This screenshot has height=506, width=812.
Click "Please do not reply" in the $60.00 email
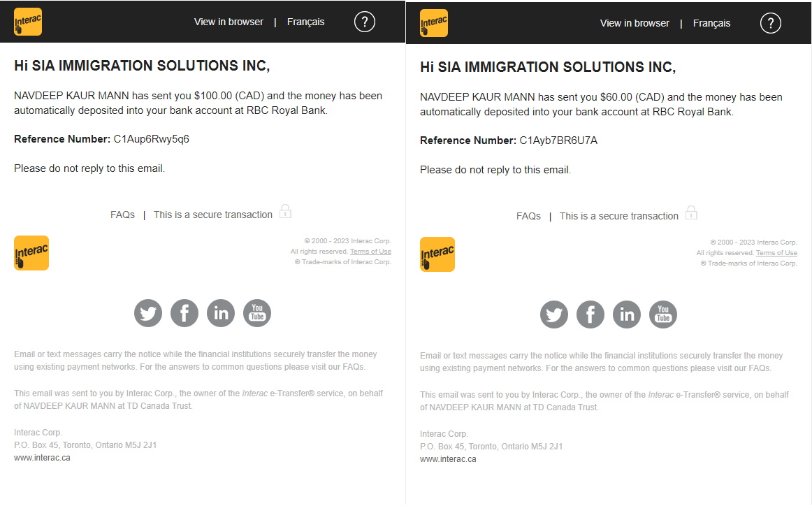point(495,171)
